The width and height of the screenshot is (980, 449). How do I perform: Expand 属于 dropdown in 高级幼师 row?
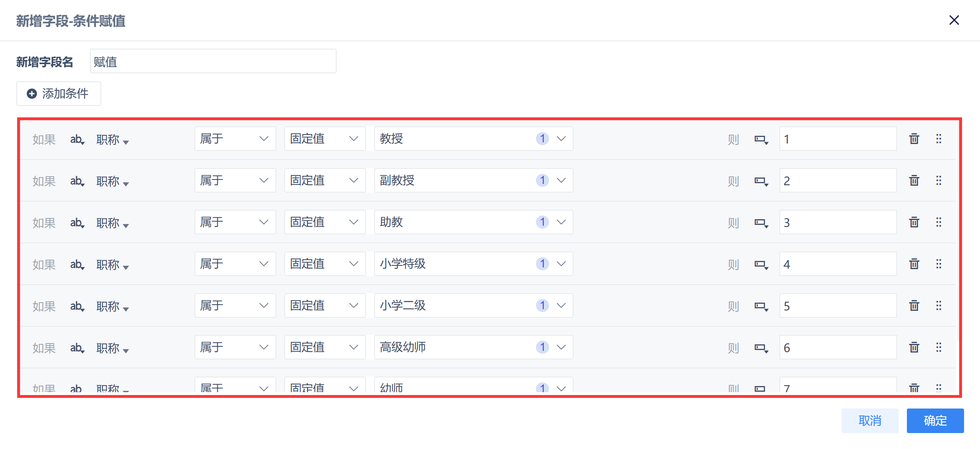(235, 347)
